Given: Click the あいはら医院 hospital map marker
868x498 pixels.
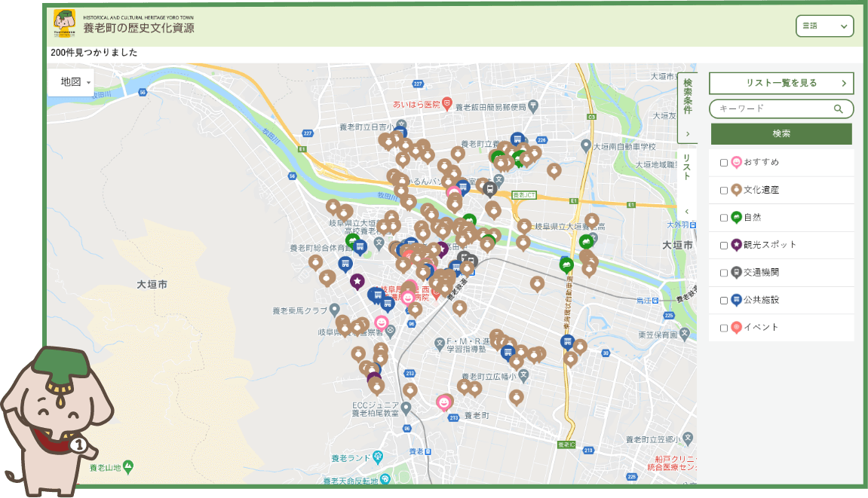Looking at the screenshot, I should [446, 103].
